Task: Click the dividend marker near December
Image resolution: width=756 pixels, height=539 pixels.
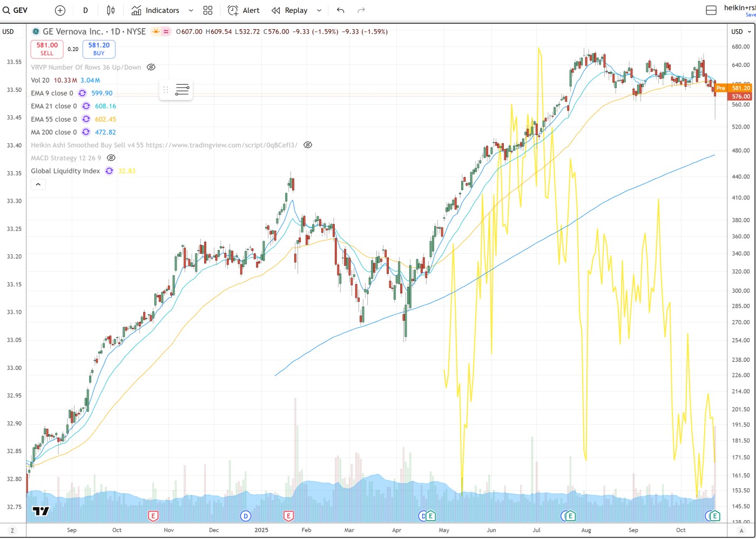Action: tap(245, 516)
